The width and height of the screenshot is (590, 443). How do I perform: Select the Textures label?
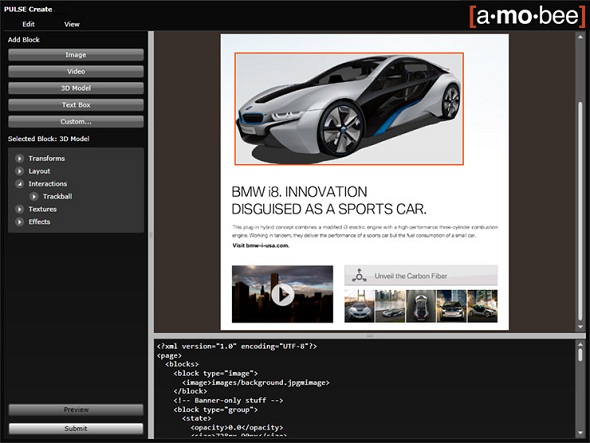(x=43, y=209)
